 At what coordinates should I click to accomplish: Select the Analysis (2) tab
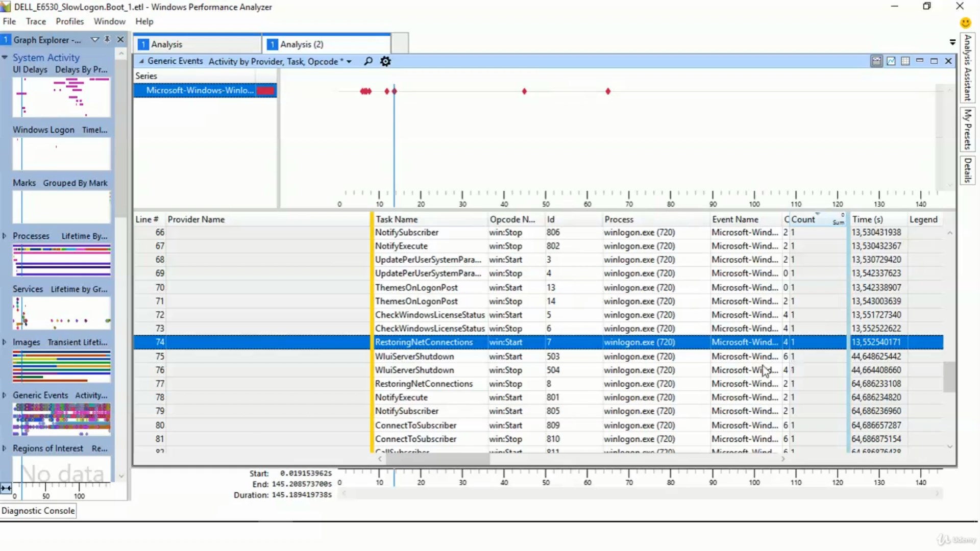coord(327,44)
